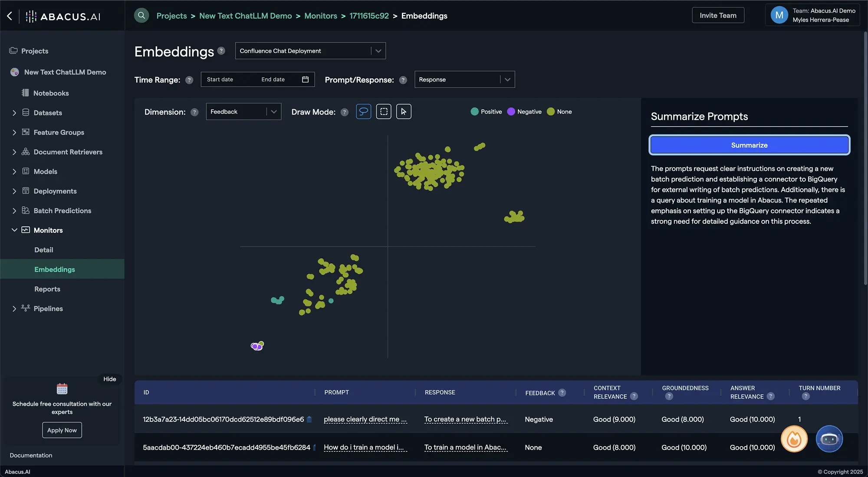The image size is (868, 477).
Task: Open Reports under Monitors
Action: 47,289
